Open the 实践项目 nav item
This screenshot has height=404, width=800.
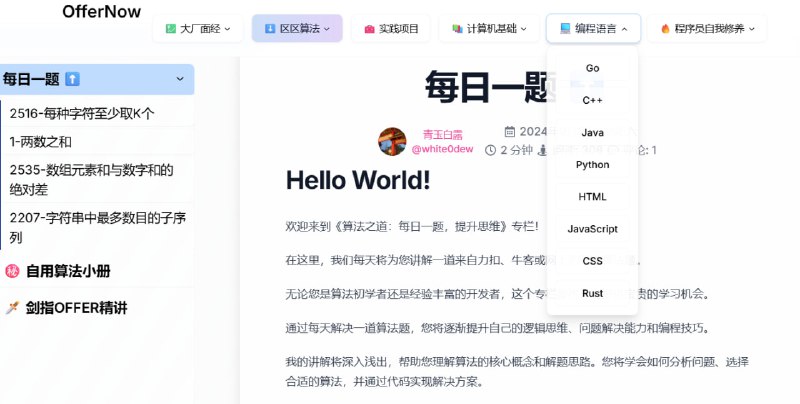point(392,29)
